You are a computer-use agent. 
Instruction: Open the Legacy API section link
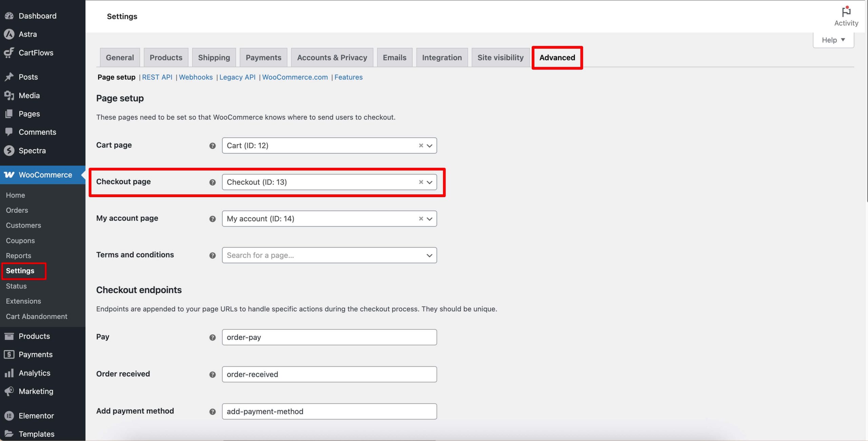pyautogui.click(x=237, y=77)
